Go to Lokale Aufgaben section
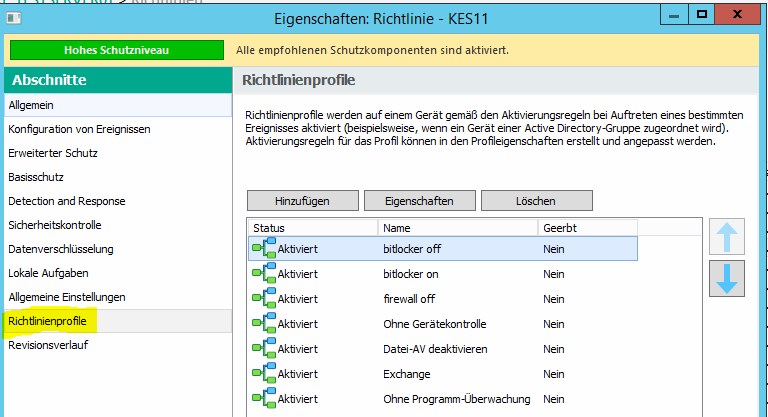This screenshot has height=417, width=768. coord(118,273)
